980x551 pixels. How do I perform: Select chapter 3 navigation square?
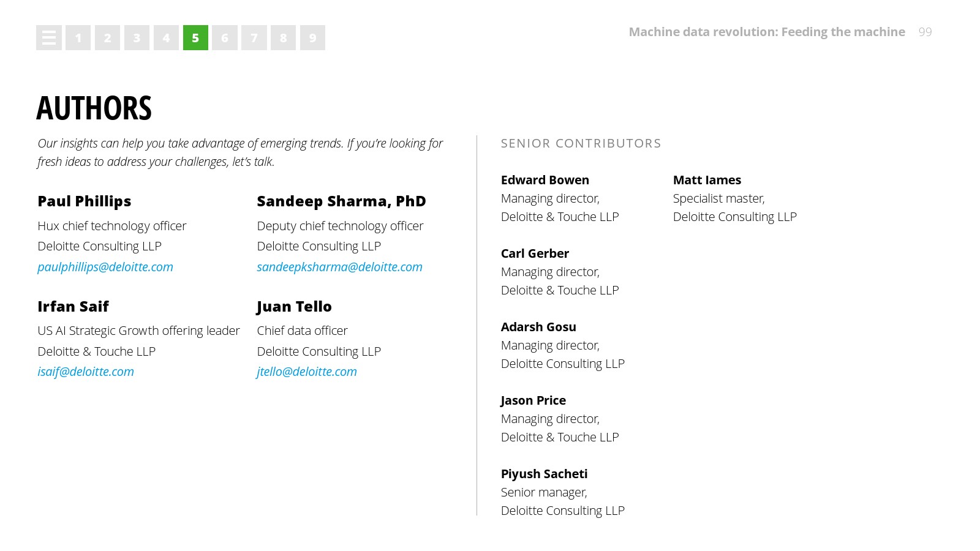point(137,38)
